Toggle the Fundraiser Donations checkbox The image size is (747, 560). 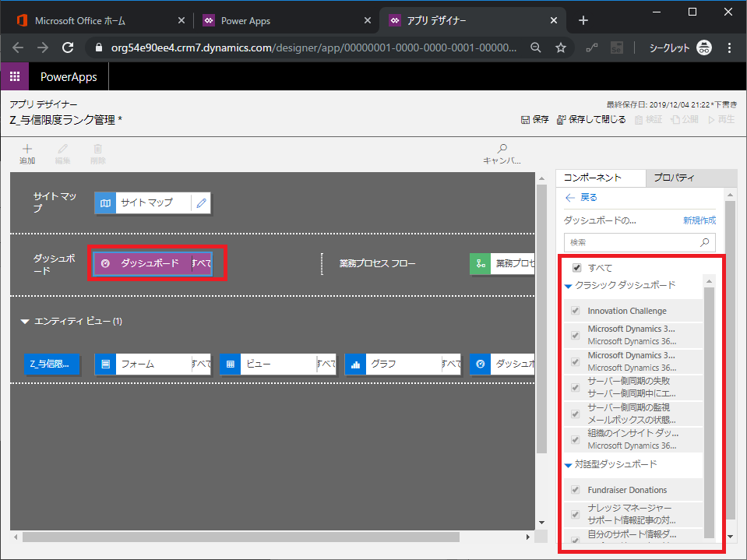pos(576,490)
